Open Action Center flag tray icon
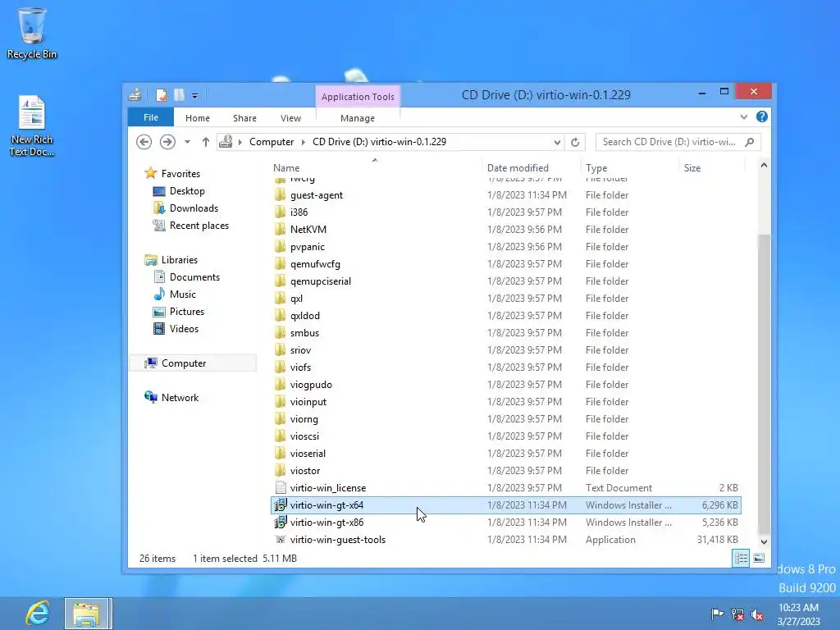840x630 pixels. (x=717, y=614)
